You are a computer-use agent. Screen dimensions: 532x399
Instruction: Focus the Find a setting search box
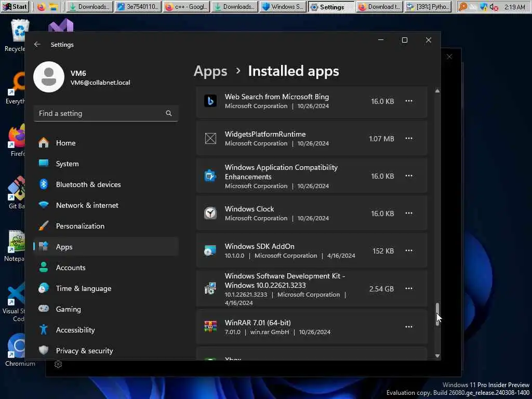pos(106,113)
